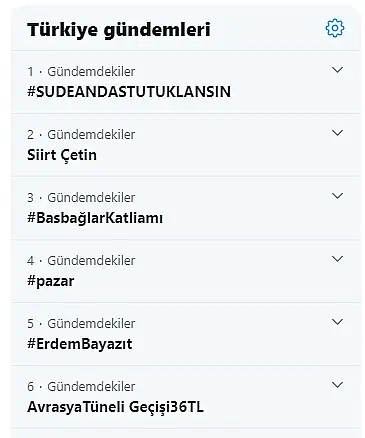View the Siirt Çetin trending topic
The width and height of the screenshot is (365, 438).
coord(62,155)
